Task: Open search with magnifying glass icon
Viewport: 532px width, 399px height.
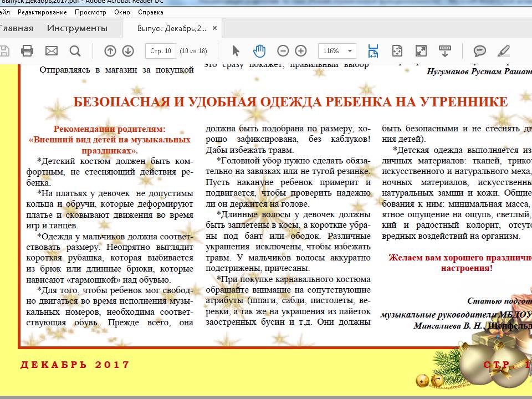Action: click(x=75, y=51)
